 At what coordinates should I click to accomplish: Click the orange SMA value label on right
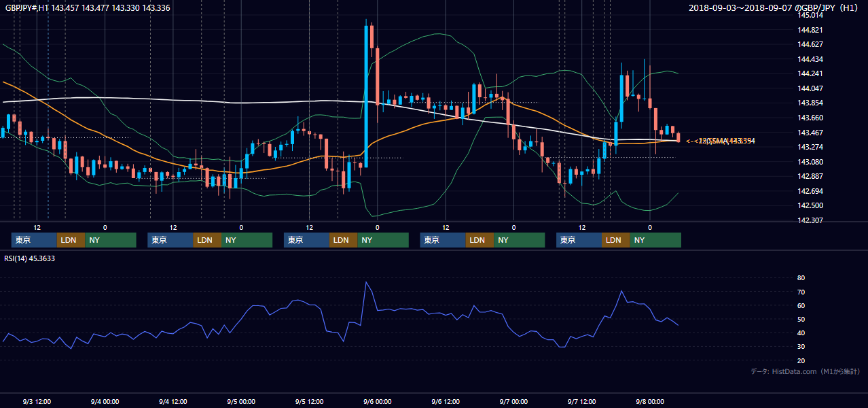[721, 141]
